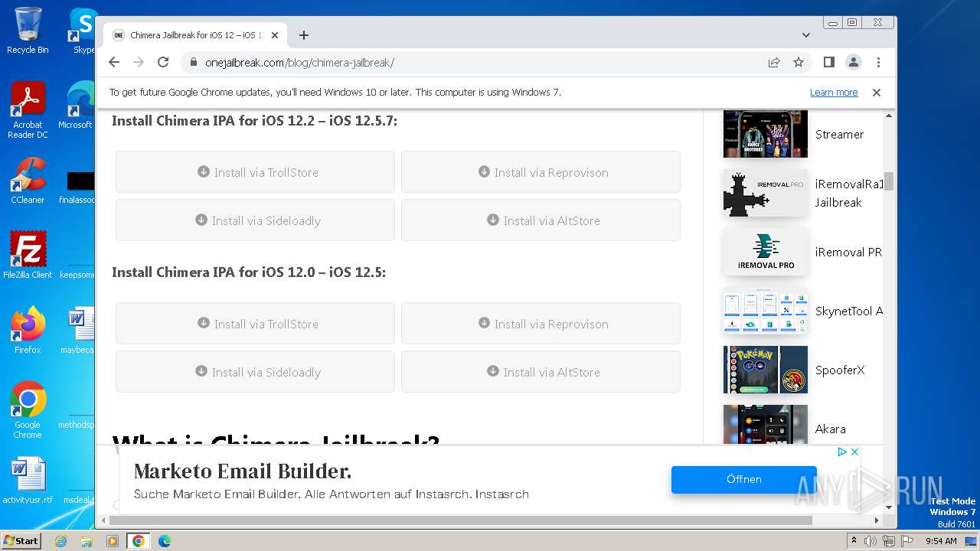Click the Marketo Email Builder ad headline

tap(243, 471)
